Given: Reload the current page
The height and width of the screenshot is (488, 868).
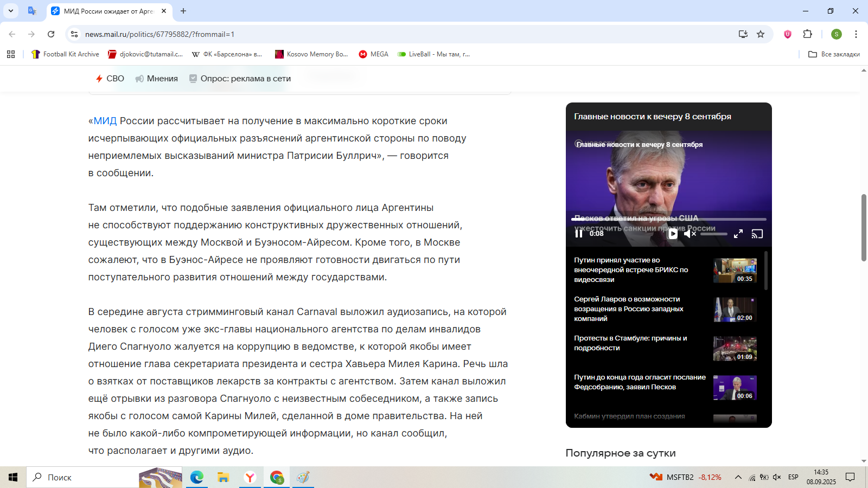Looking at the screenshot, I should pyautogui.click(x=51, y=34).
